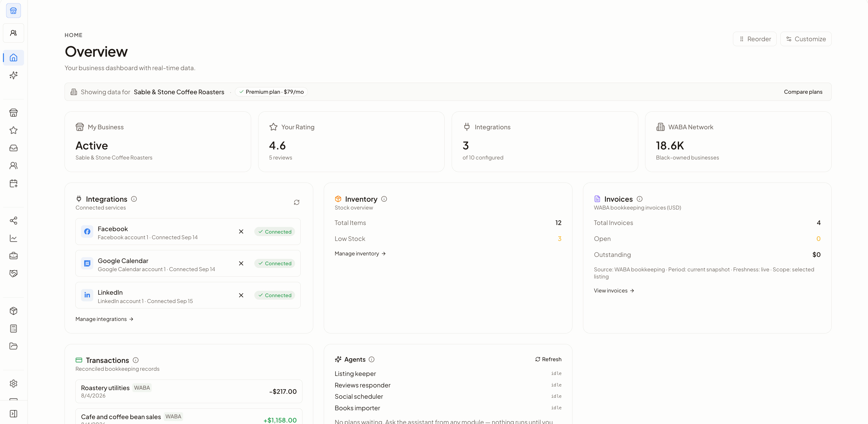Screen dimensions: 868x424
Task: Disconnect Facebook using its X button
Action: tap(241, 232)
